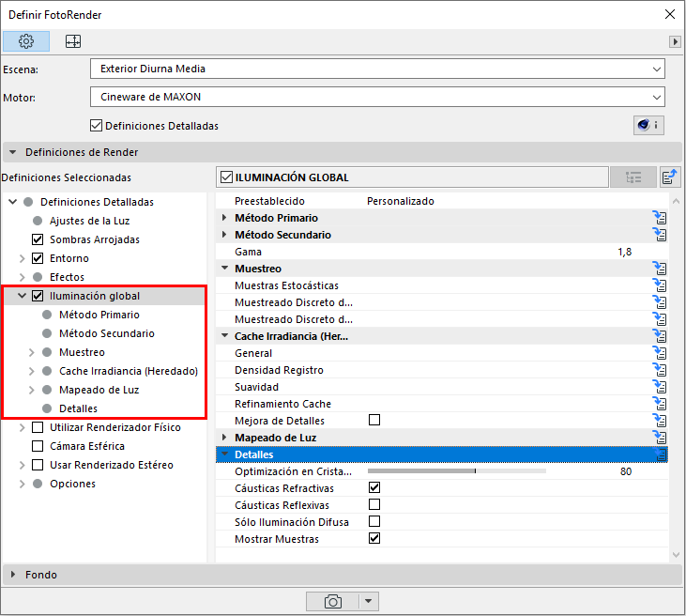Click the import icon on Refinamiento Cache row
The height and width of the screenshot is (616, 686).
[660, 404]
